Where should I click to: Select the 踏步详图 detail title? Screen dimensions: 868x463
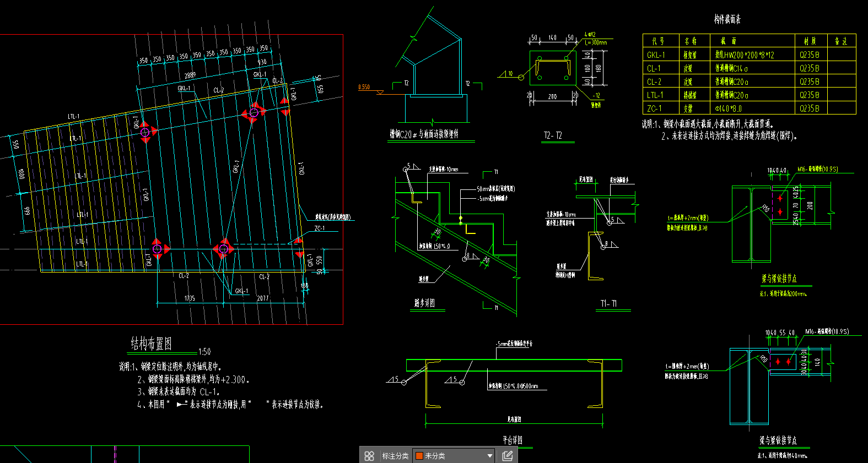click(x=424, y=303)
